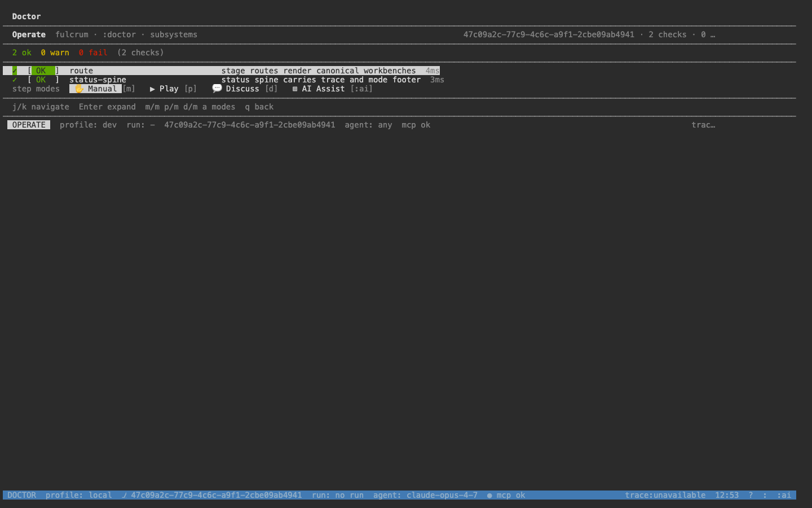Select the route check row

click(x=222, y=71)
